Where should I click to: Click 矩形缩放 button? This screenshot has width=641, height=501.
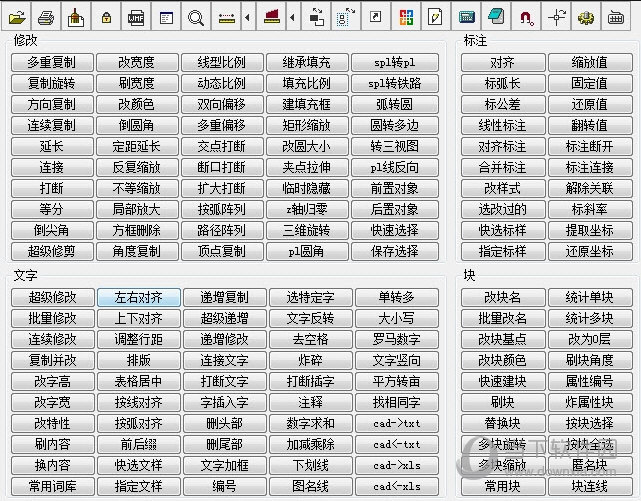pyautogui.click(x=307, y=125)
